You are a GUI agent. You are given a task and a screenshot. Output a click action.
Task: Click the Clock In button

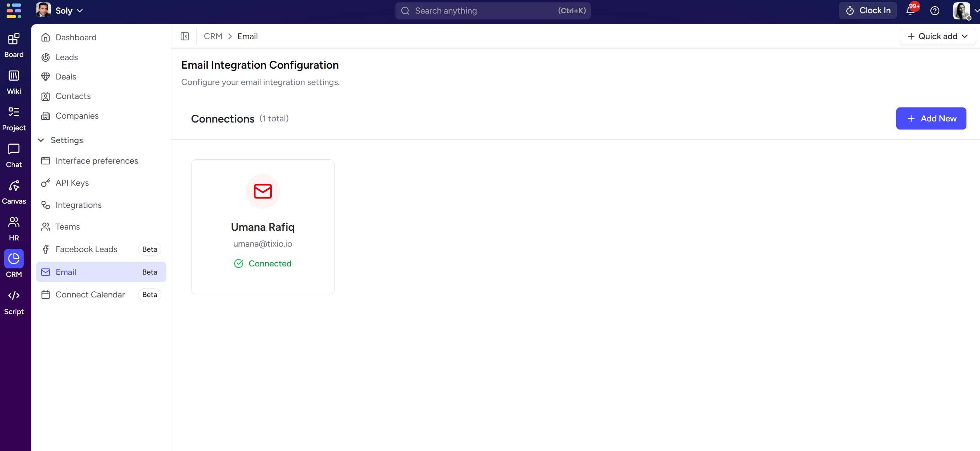point(868,11)
